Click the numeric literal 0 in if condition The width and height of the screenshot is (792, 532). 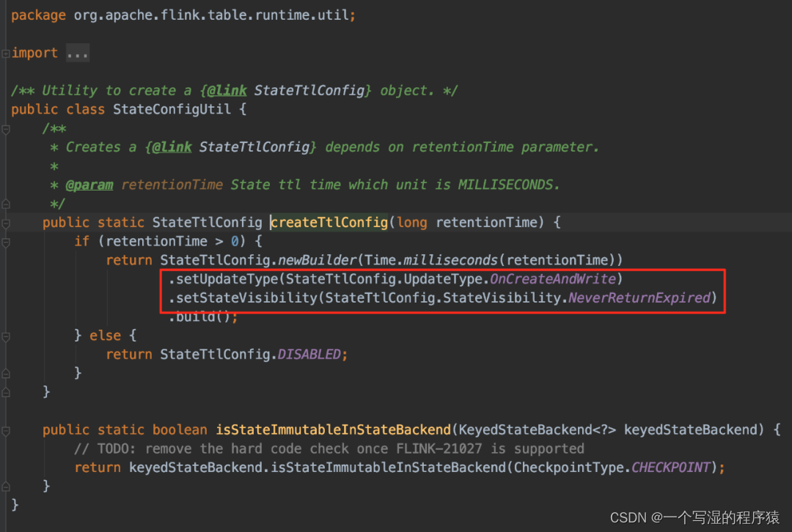[x=235, y=241]
